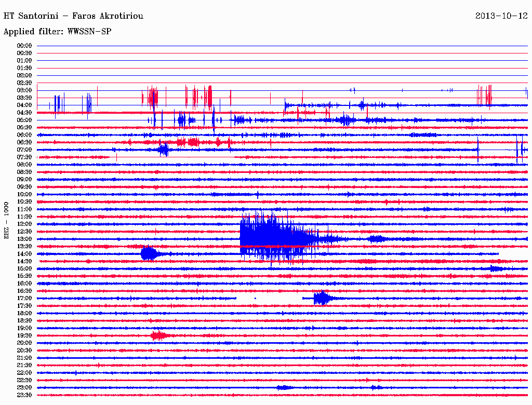Select the 19:30 time label
Screen dimensions: 532x405
24,335
